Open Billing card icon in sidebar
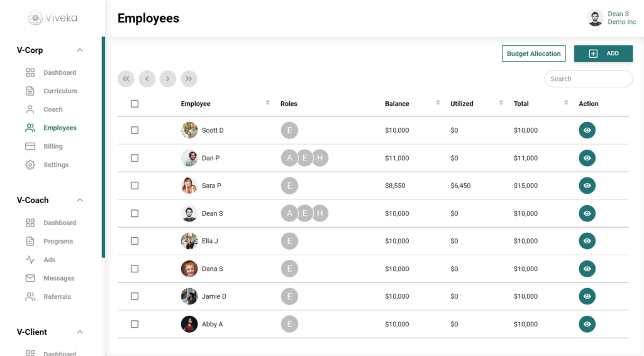This screenshot has height=356, width=644. pyautogui.click(x=30, y=146)
